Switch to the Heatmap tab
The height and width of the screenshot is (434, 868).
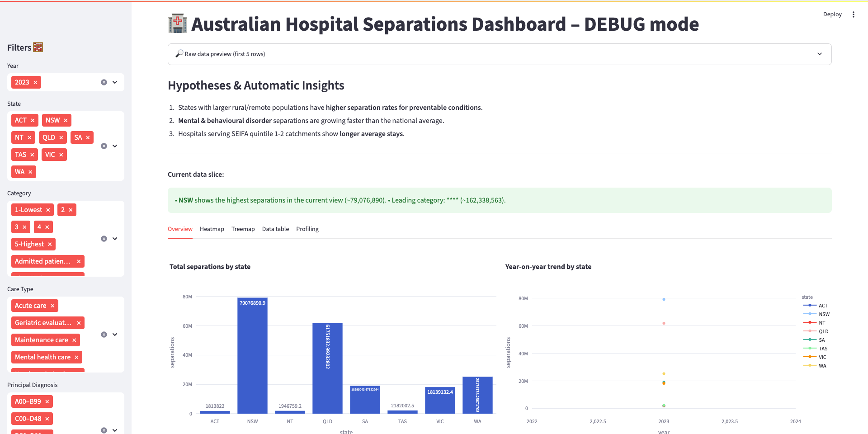[x=212, y=229]
